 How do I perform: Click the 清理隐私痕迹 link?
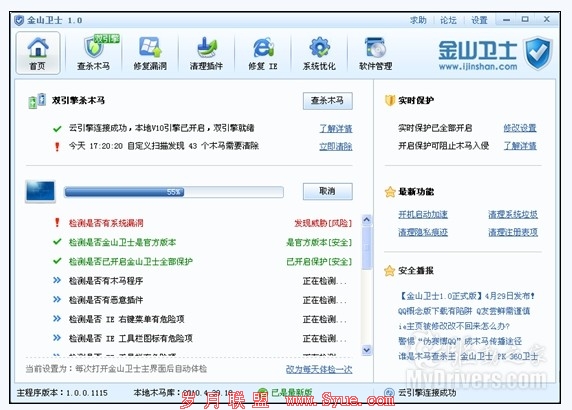click(x=423, y=232)
